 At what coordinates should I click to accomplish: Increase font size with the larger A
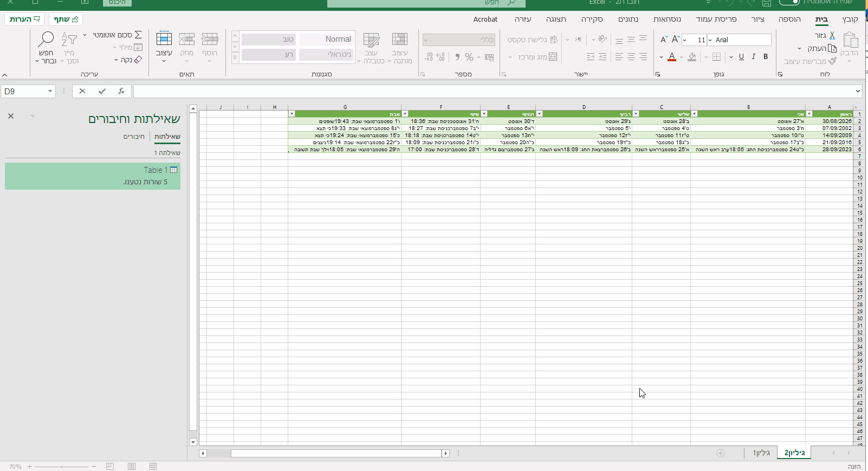(x=675, y=40)
